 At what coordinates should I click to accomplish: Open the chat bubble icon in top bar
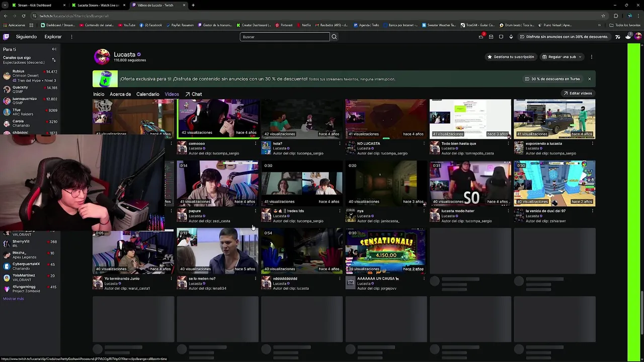tap(501, 37)
